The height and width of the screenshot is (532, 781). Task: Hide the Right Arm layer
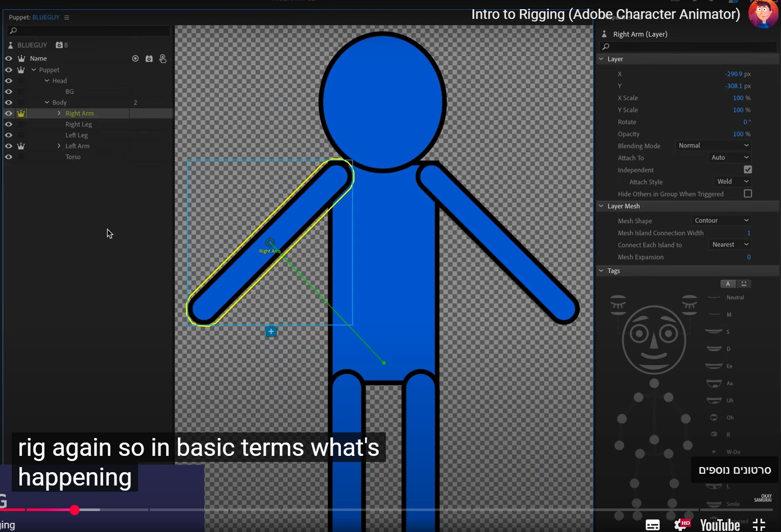pos(9,113)
